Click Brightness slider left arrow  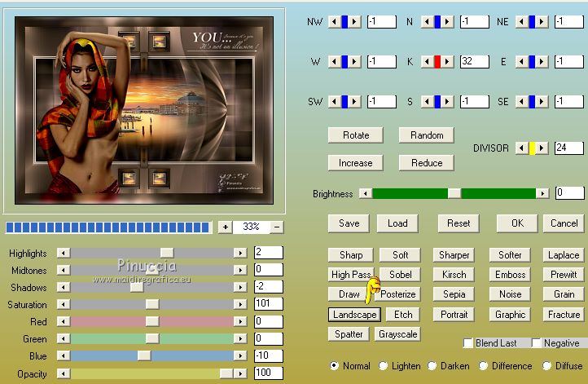pyautogui.click(x=366, y=193)
